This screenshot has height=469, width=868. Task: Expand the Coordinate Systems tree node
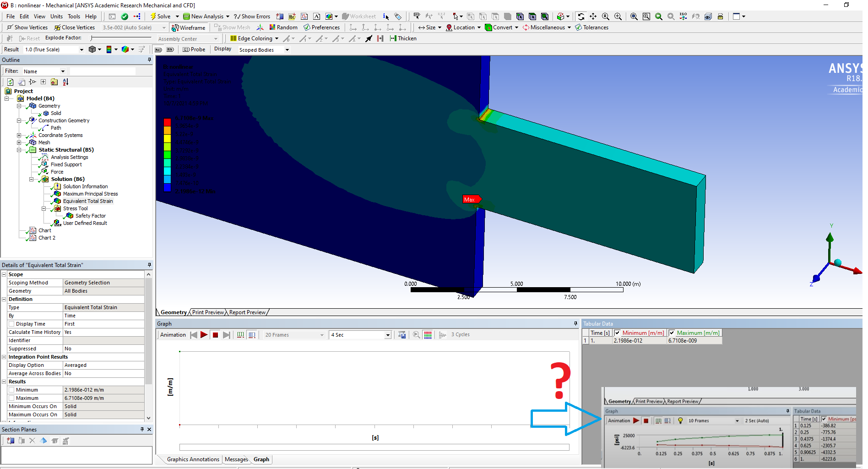pos(19,135)
